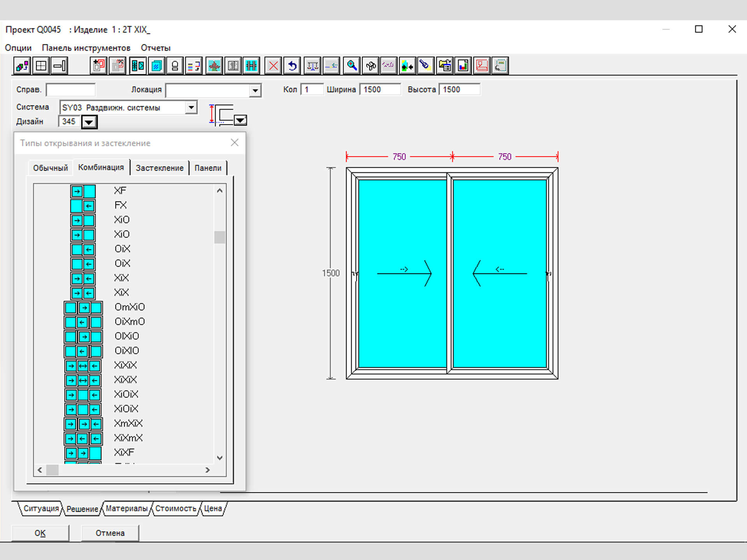Click the flashlight toolbar icon
This screenshot has width=747, height=560.
tap(425, 66)
